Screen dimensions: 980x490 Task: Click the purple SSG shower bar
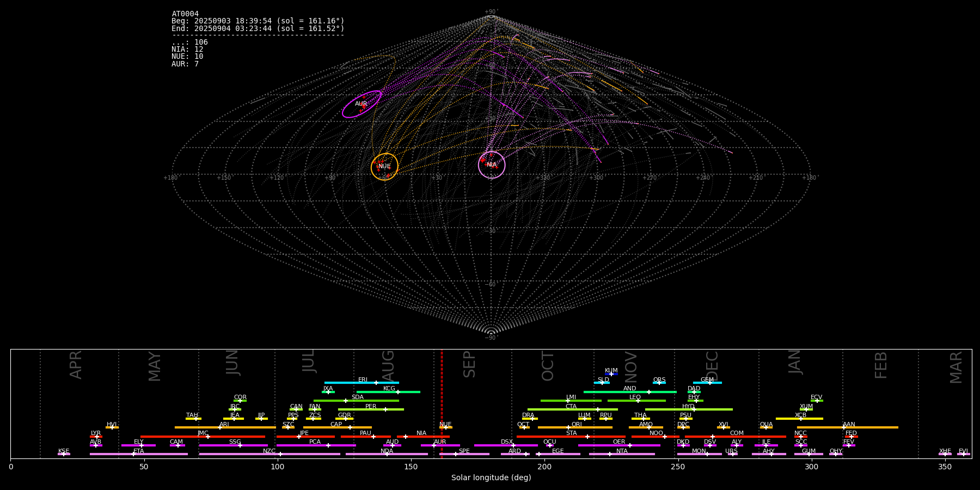click(x=233, y=445)
